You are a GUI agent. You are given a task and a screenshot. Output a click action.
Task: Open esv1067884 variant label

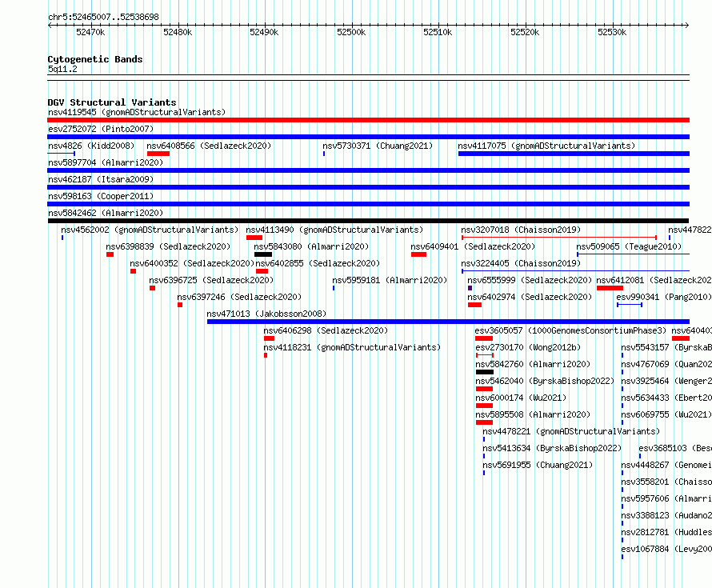(x=666, y=549)
